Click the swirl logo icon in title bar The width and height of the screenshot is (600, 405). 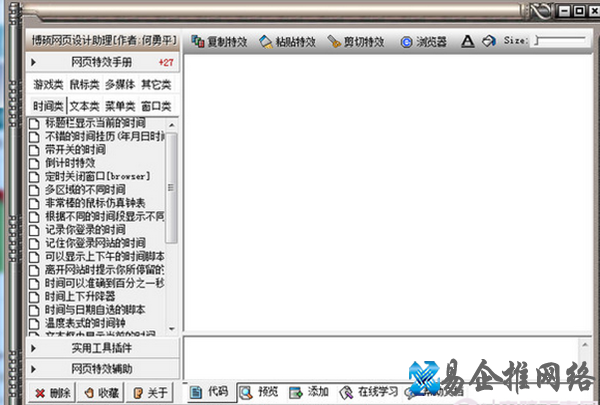pyautogui.click(x=540, y=11)
